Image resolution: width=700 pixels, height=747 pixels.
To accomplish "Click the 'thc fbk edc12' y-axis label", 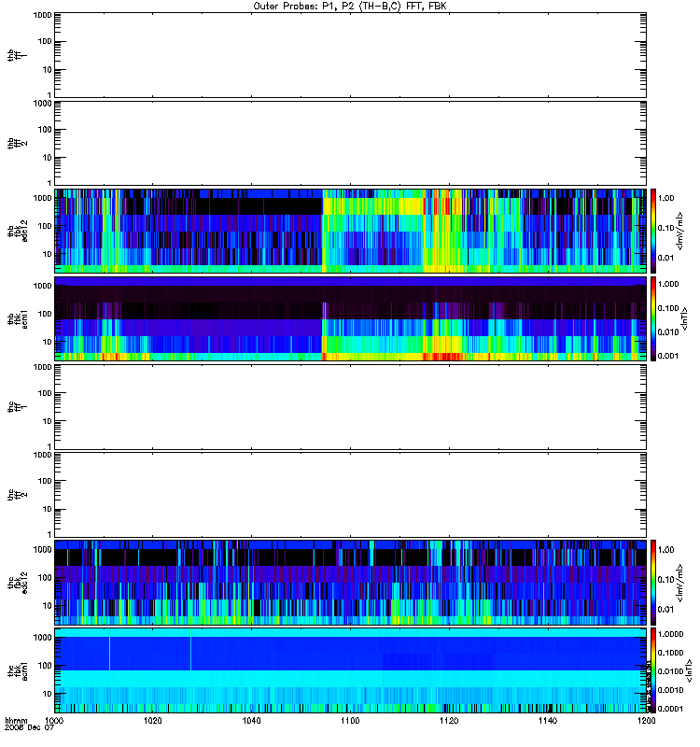I will click(17, 583).
